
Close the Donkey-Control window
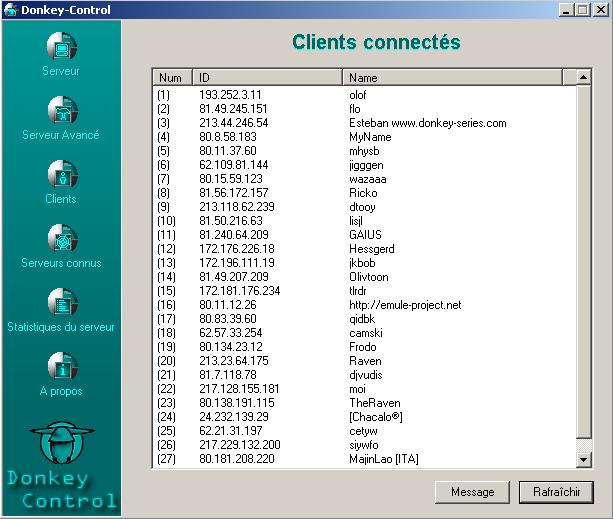pyautogui.click(x=600, y=10)
